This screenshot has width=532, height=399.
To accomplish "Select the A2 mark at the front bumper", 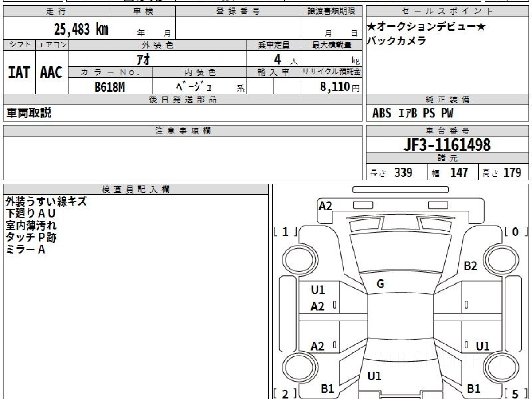I will coord(325,206).
